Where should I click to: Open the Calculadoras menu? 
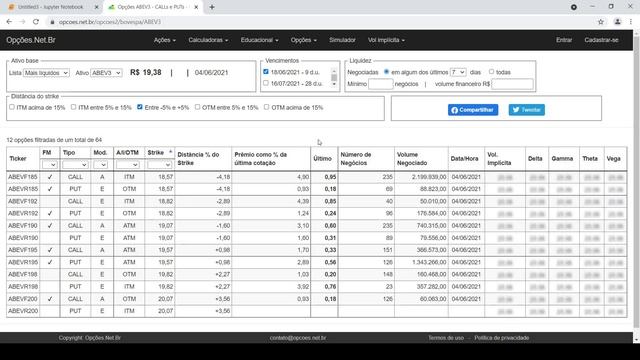208,40
